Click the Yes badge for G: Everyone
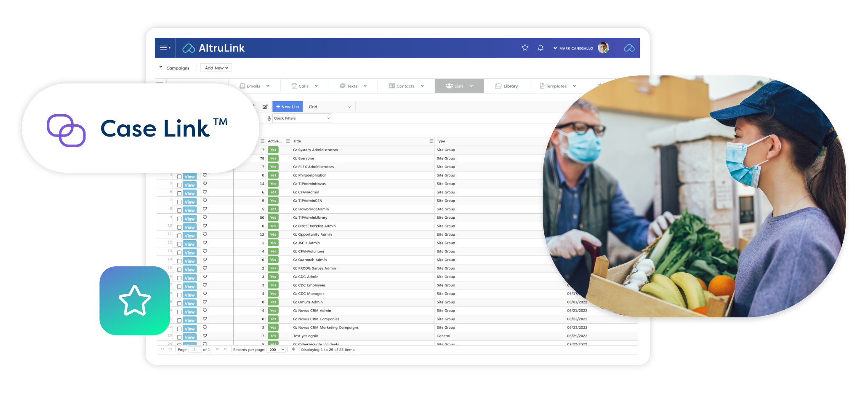The height and width of the screenshot is (397, 868). point(273,158)
